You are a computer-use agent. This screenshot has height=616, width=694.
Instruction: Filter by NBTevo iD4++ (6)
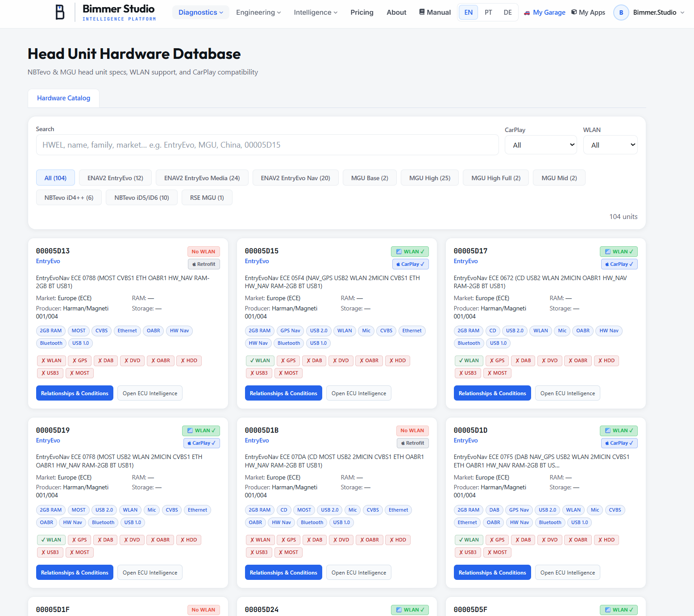(x=69, y=198)
